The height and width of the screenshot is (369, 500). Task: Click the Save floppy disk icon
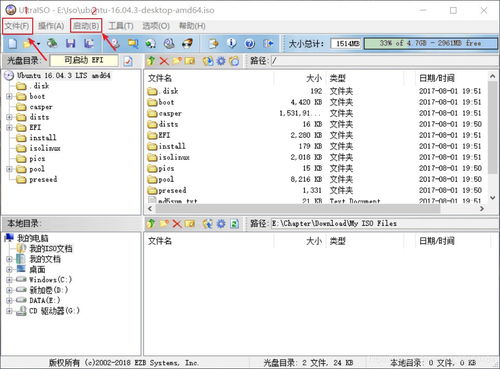click(71, 43)
